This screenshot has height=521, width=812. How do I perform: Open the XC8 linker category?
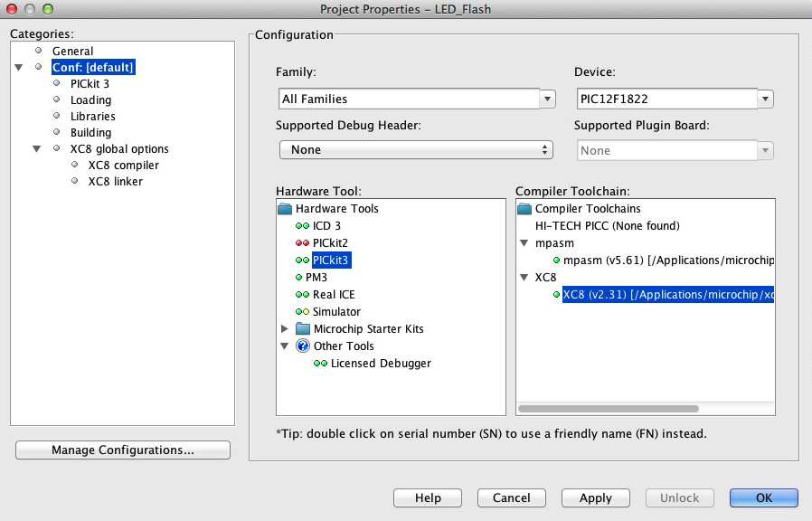[115, 182]
